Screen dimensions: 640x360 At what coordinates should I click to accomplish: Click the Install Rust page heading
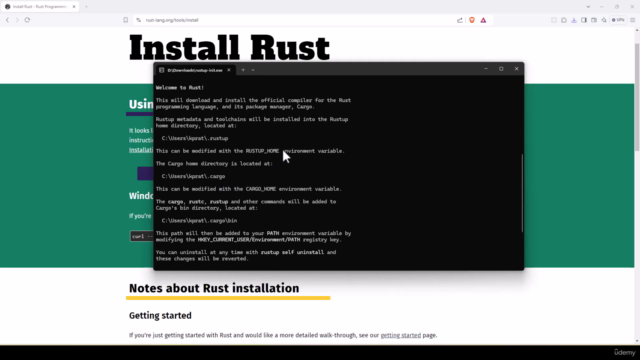point(229,48)
